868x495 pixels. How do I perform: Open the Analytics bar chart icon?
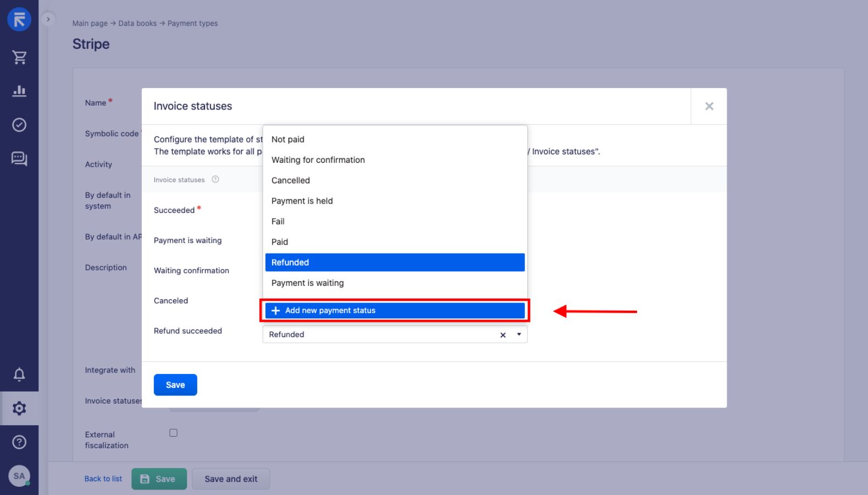[x=19, y=91]
